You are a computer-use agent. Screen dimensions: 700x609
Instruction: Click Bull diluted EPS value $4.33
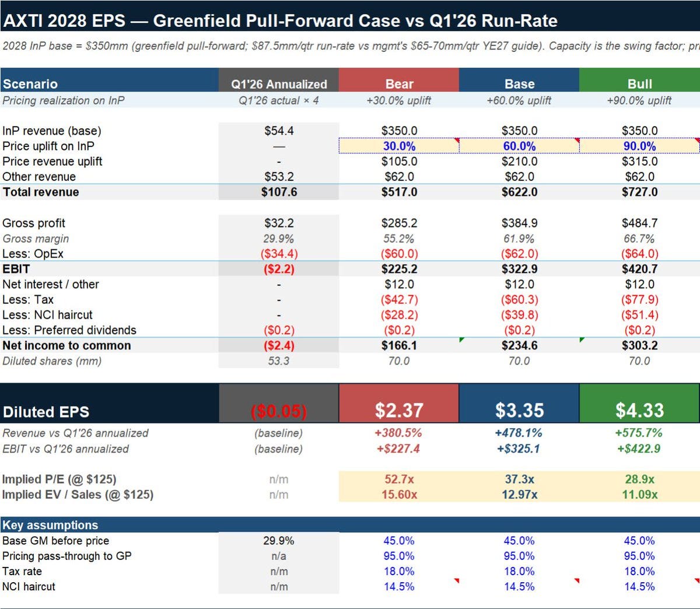[x=639, y=410]
